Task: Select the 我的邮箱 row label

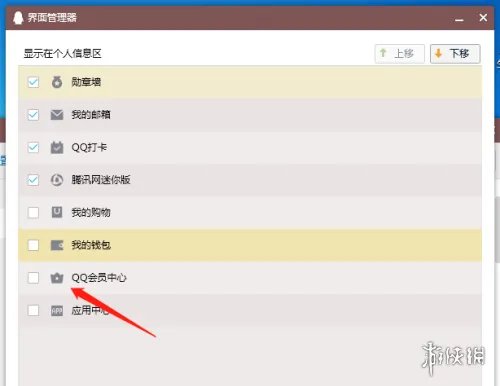Action: point(91,115)
